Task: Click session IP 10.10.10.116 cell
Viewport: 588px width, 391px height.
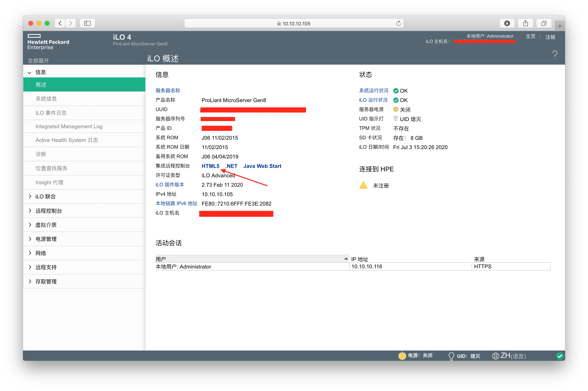Action: click(x=410, y=267)
